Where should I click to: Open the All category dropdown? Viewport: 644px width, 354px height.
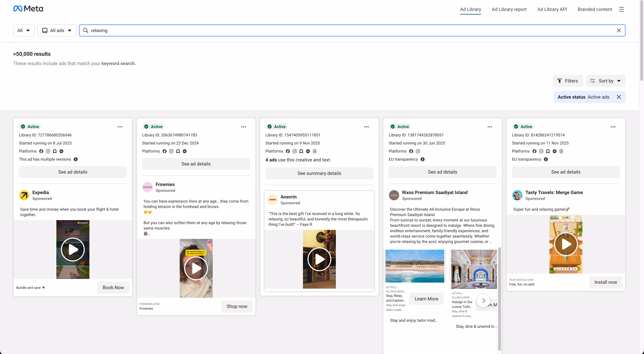pyautogui.click(x=24, y=30)
